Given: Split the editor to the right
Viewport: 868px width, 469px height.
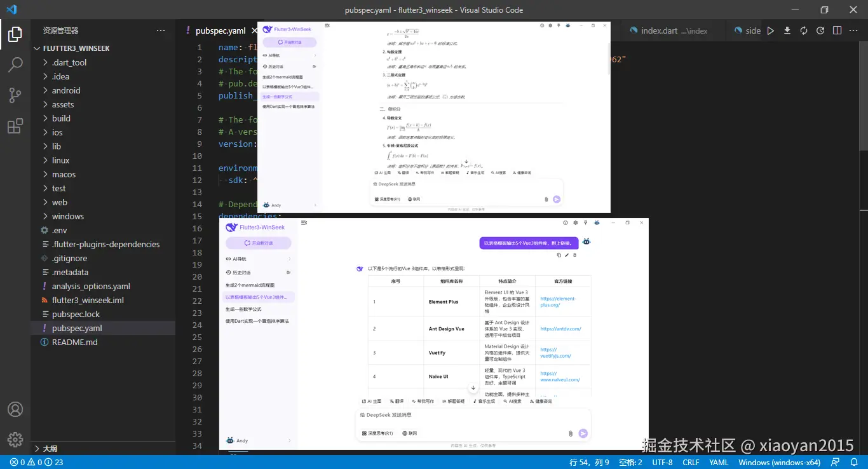Looking at the screenshot, I should (x=837, y=31).
